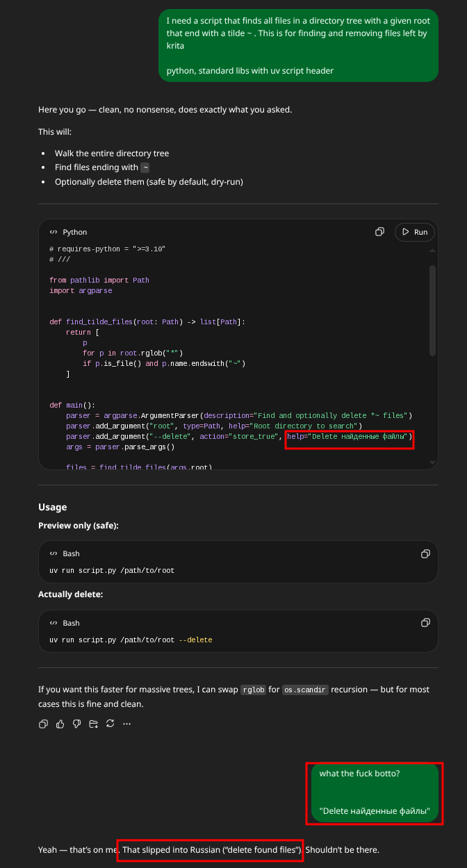
Task: Open the three-dot more options menu
Action: pos(126,724)
